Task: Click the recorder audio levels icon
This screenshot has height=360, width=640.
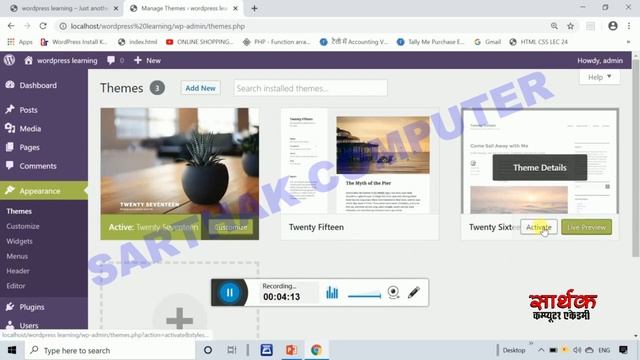Action: [x=332, y=292]
